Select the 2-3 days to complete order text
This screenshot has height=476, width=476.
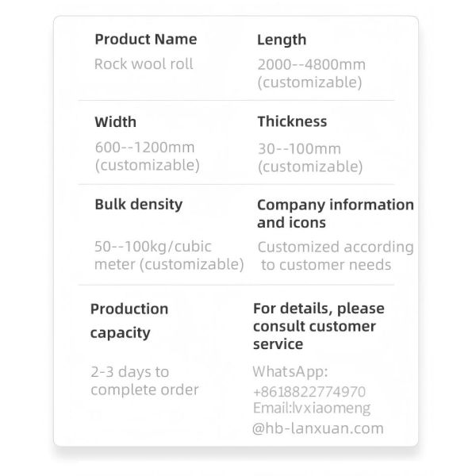point(144,380)
